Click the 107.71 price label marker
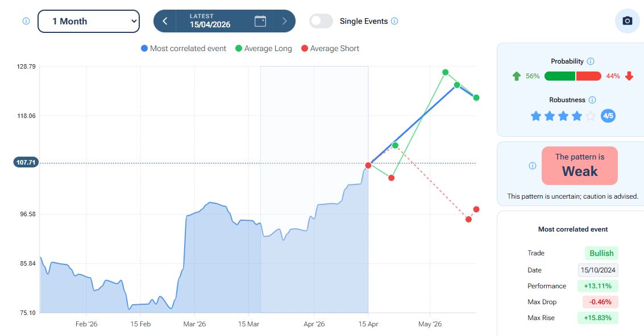The width and height of the screenshot is (644, 336). tap(26, 162)
